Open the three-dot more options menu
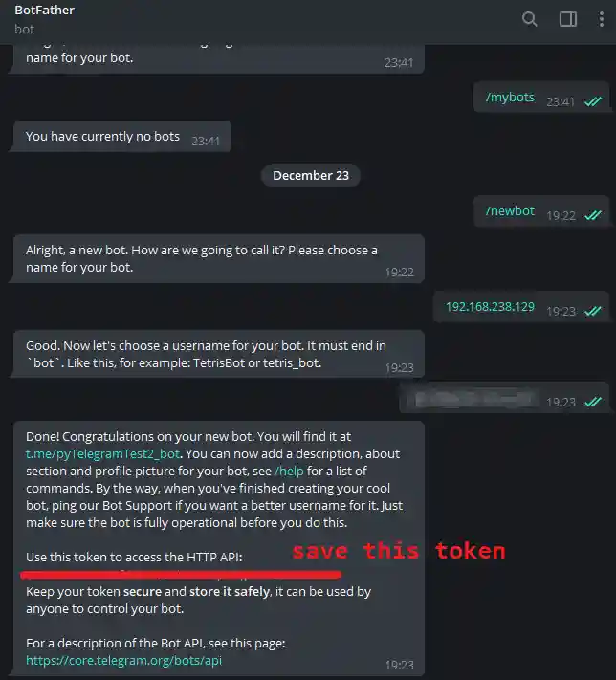This screenshot has width=616, height=680. point(602,19)
